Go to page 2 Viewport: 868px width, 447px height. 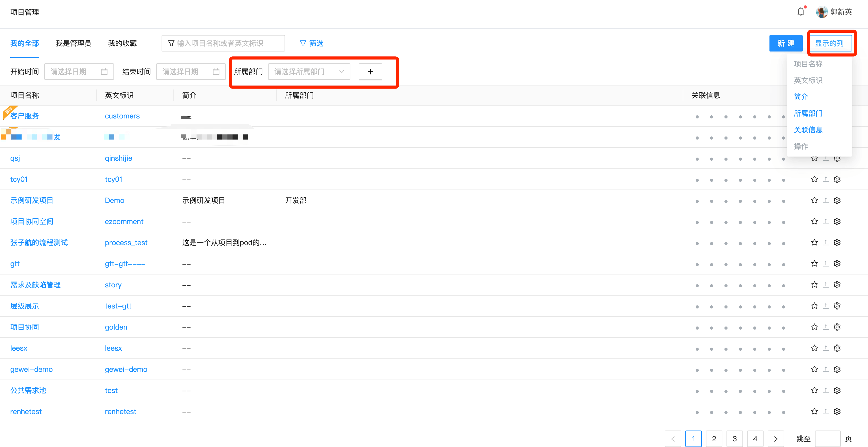tap(714, 439)
